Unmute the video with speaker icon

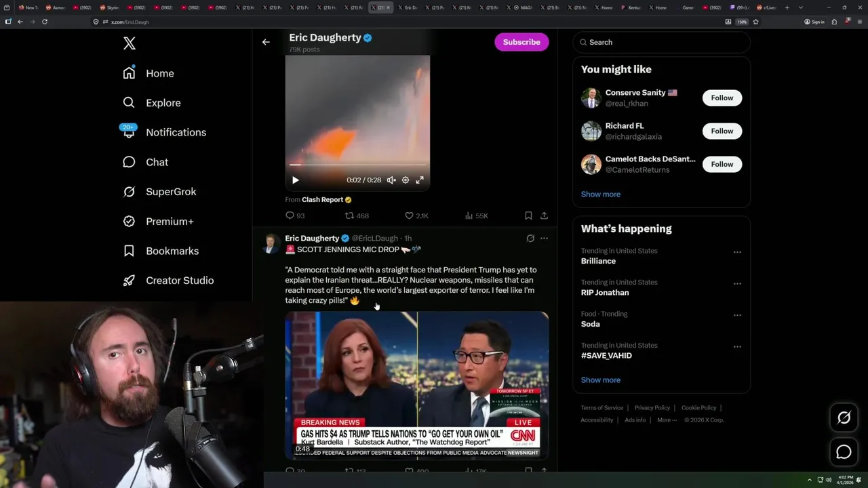(x=391, y=180)
